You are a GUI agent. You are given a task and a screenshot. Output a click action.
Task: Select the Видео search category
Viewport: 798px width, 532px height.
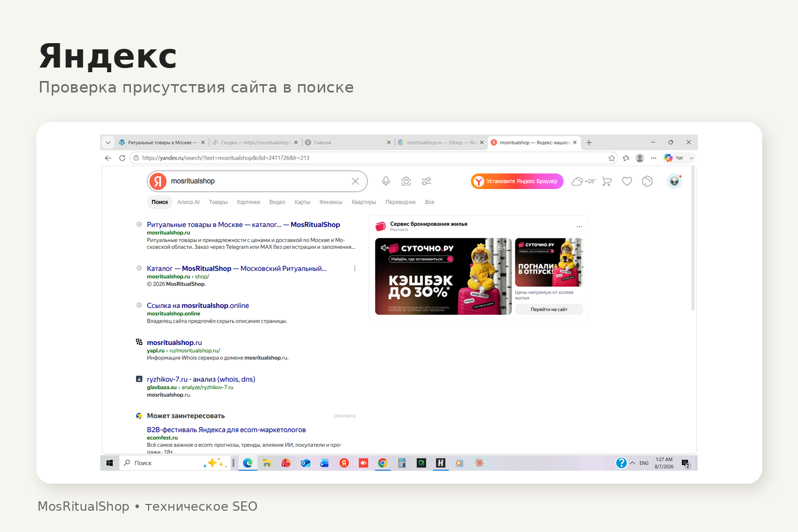click(x=277, y=202)
